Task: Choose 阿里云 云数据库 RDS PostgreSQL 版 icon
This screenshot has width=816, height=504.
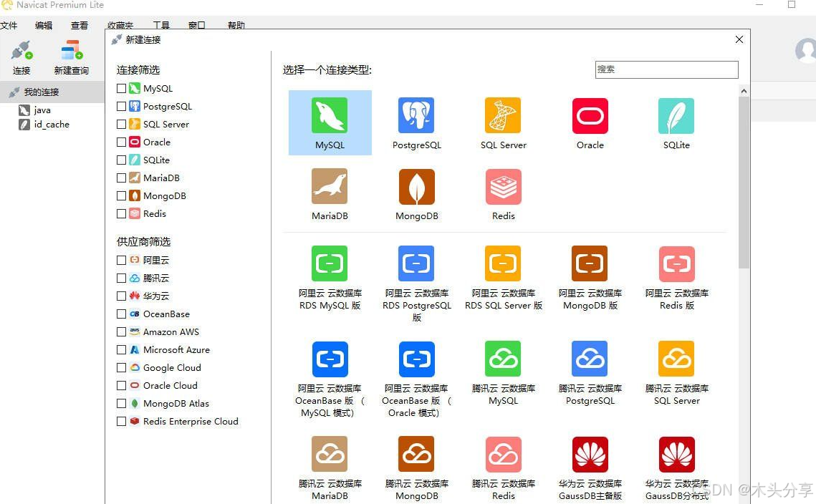Action: (x=416, y=263)
